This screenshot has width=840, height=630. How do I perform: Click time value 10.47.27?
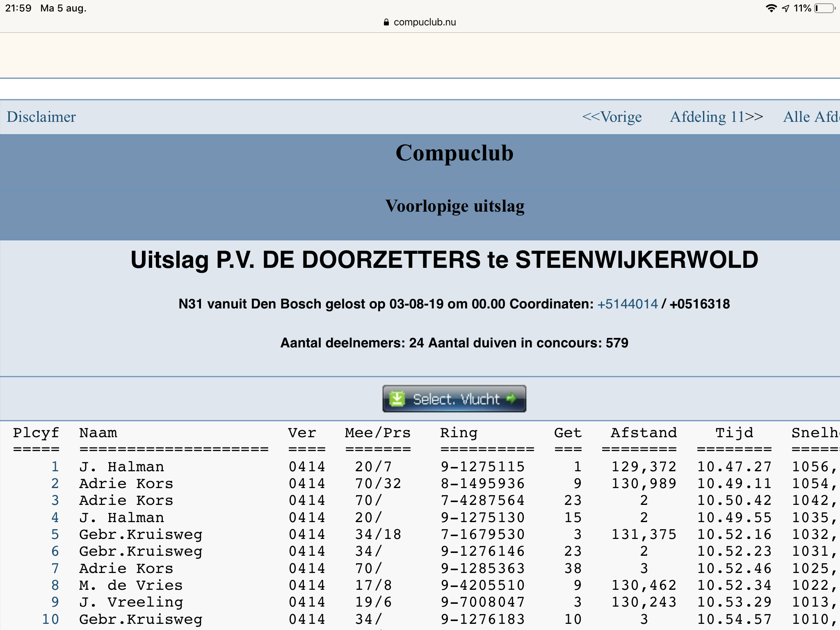coord(735,467)
